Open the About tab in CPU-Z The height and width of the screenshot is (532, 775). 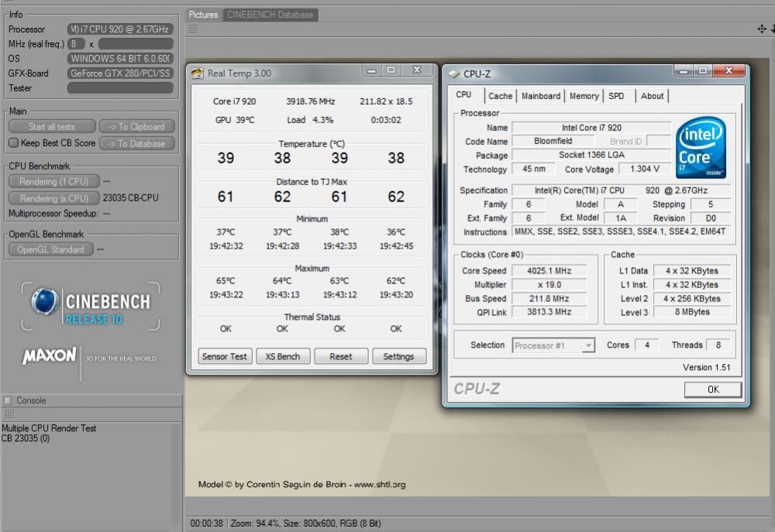pyautogui.click(x=652, y=96)
